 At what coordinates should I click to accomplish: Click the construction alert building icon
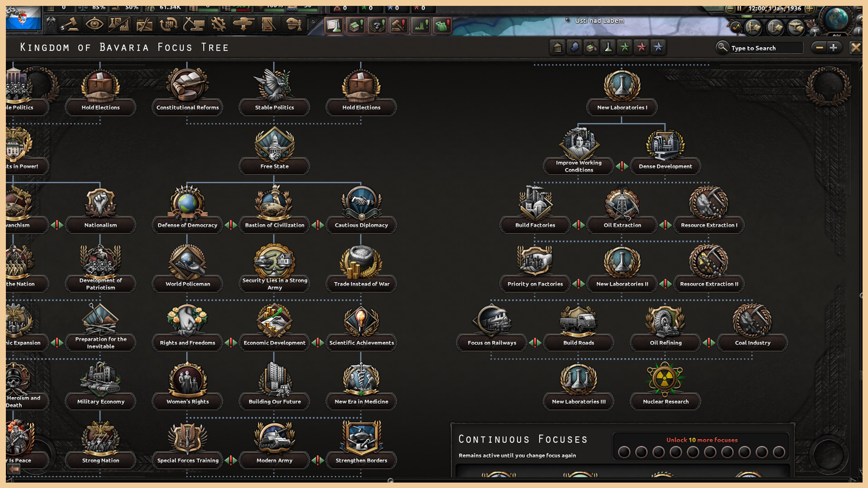(x=355, y=26)
